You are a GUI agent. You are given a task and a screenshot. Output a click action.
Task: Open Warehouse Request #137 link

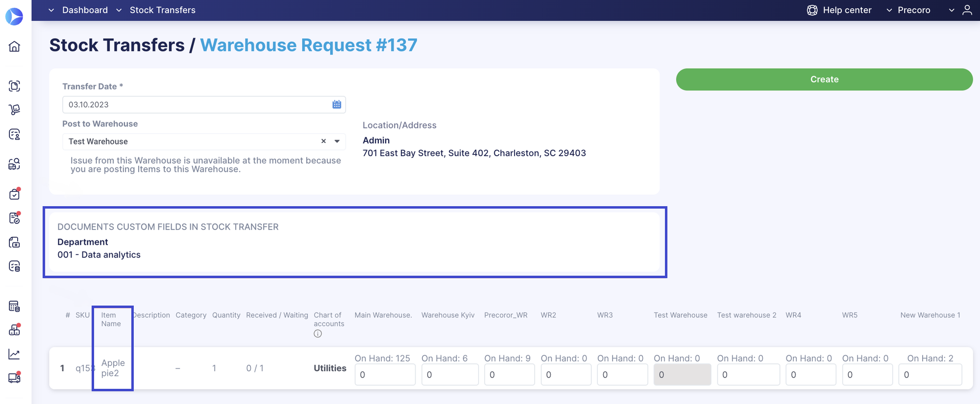point(309,45)
